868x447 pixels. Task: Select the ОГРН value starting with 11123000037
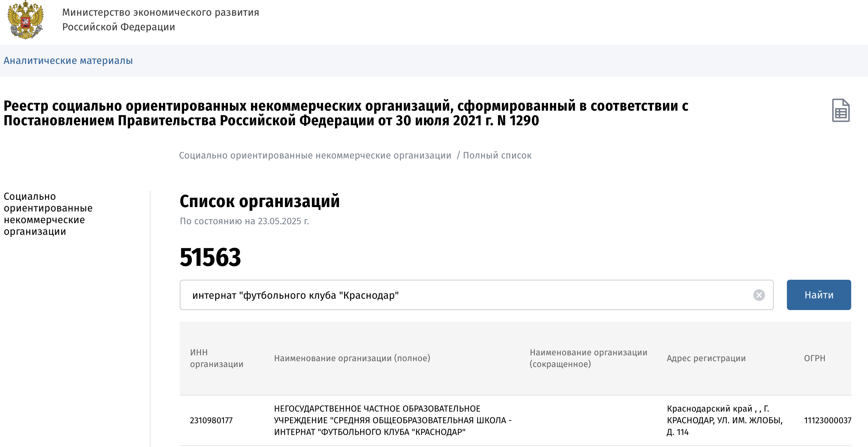[827, 420]
